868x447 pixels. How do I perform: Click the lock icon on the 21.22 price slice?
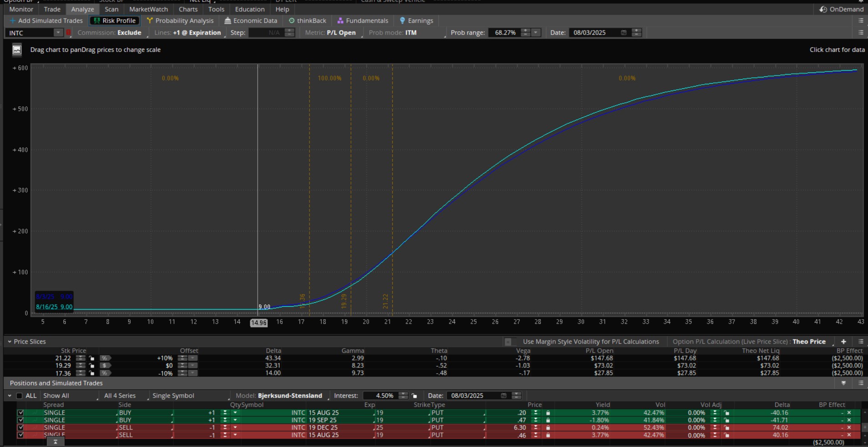91,358
